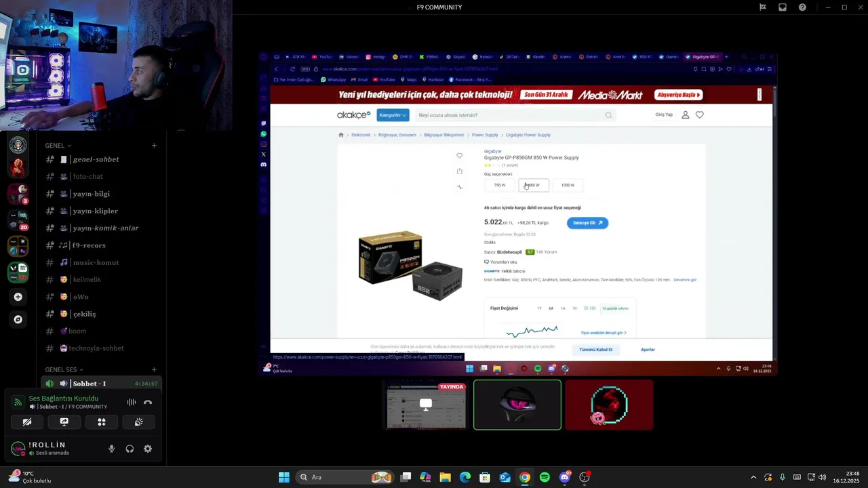Open Microsoft Edge from Windows taskbar

tap(465, 477)
